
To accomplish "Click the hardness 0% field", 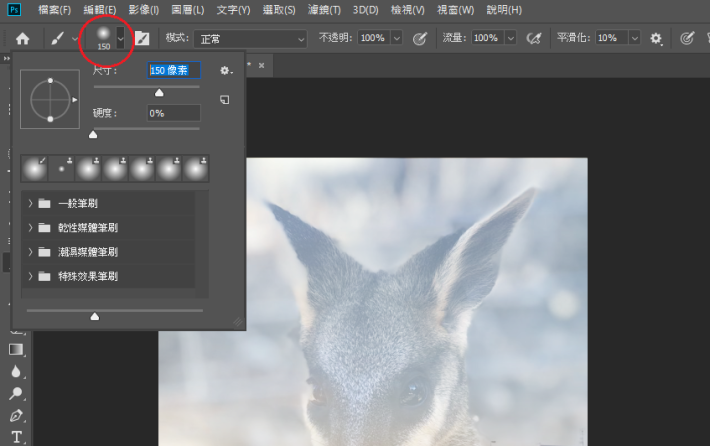I will pos(174,113).
